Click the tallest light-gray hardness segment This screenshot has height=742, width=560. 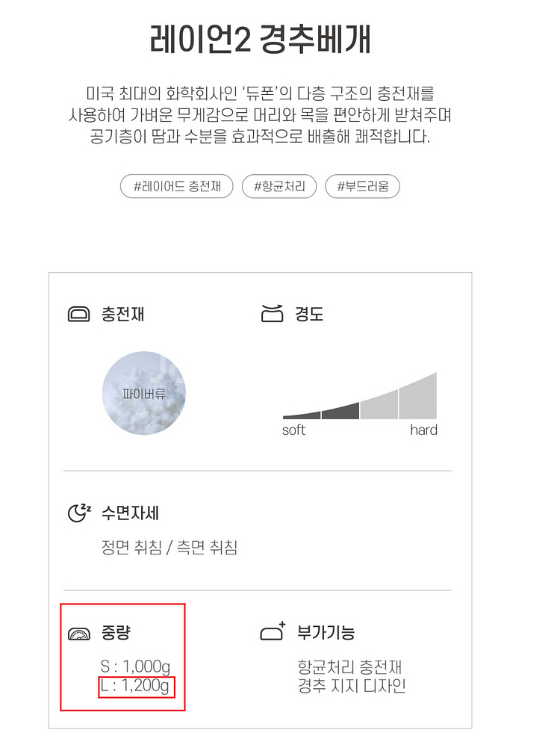point(417,398)
